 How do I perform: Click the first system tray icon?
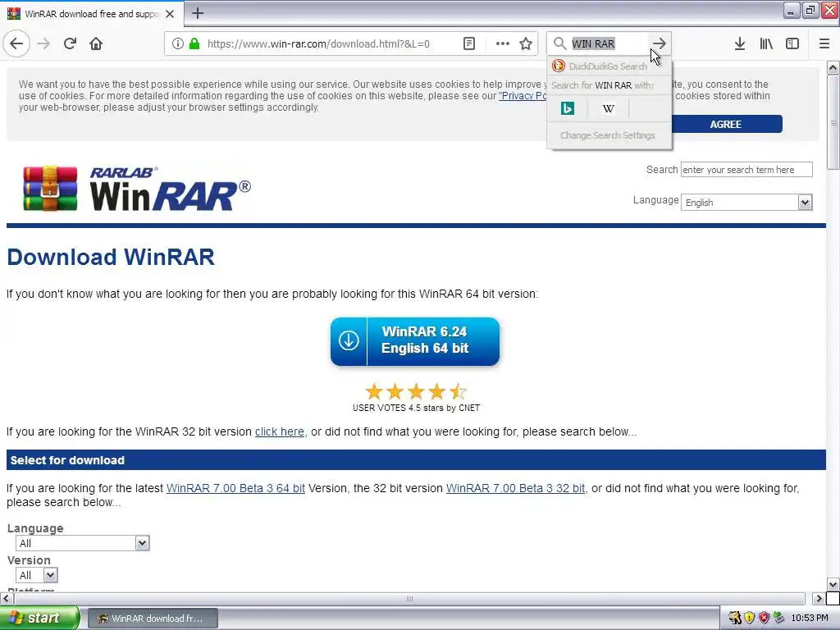coord(735,618)
